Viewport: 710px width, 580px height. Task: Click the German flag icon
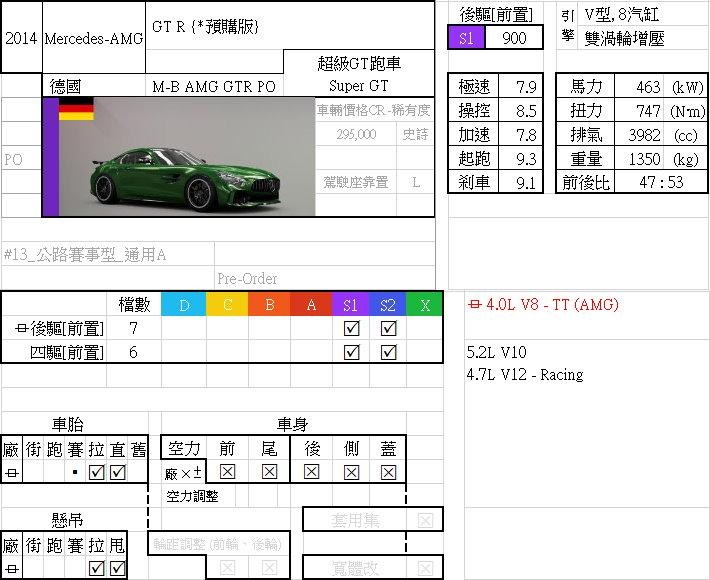coord(76,109)
